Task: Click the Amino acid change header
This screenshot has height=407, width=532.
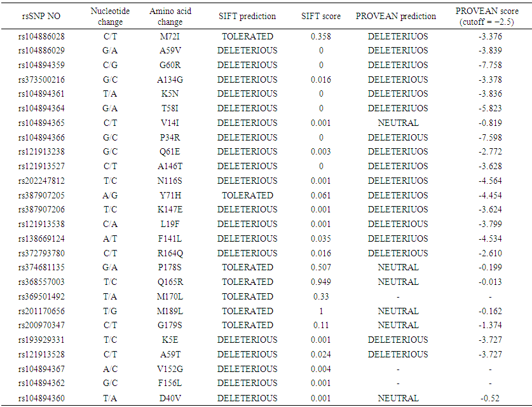Action: pos(170,17)
